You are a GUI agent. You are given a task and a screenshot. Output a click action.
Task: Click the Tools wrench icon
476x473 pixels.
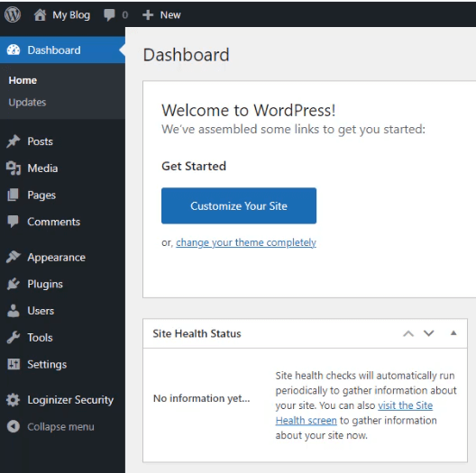point(13,337)
